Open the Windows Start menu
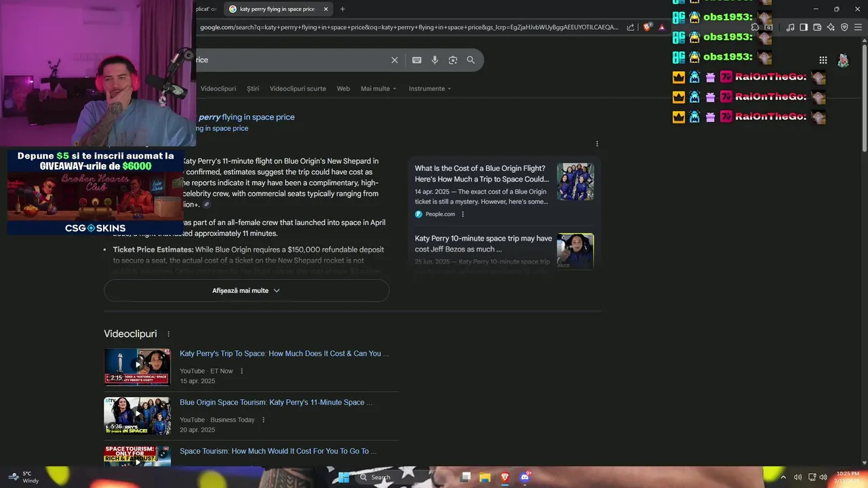Screen dimensions: 868x488 click(344, 477)
